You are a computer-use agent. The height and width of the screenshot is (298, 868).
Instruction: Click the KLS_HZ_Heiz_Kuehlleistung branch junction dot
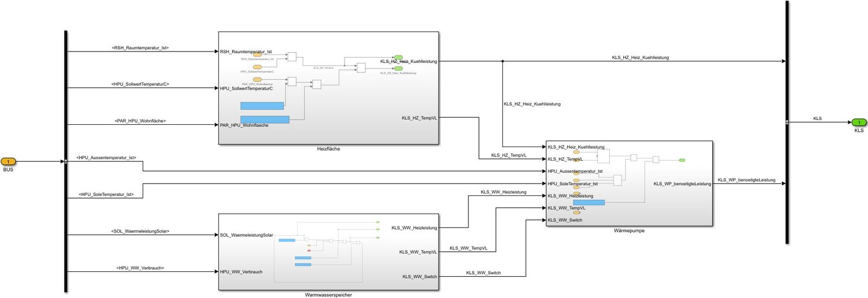[x=502, y=61]
